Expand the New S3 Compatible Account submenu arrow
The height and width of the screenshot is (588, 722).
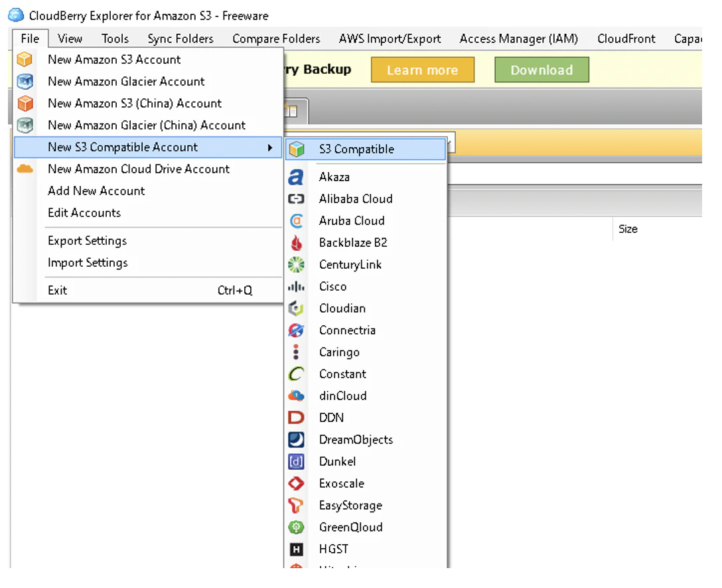tap(270, 147)
